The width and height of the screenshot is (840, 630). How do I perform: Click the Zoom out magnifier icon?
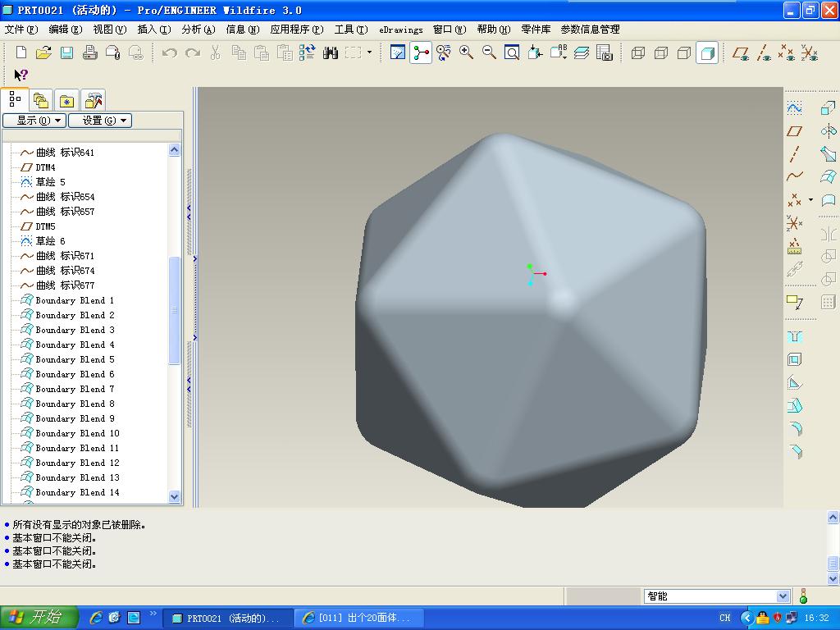tap(489, 52)
